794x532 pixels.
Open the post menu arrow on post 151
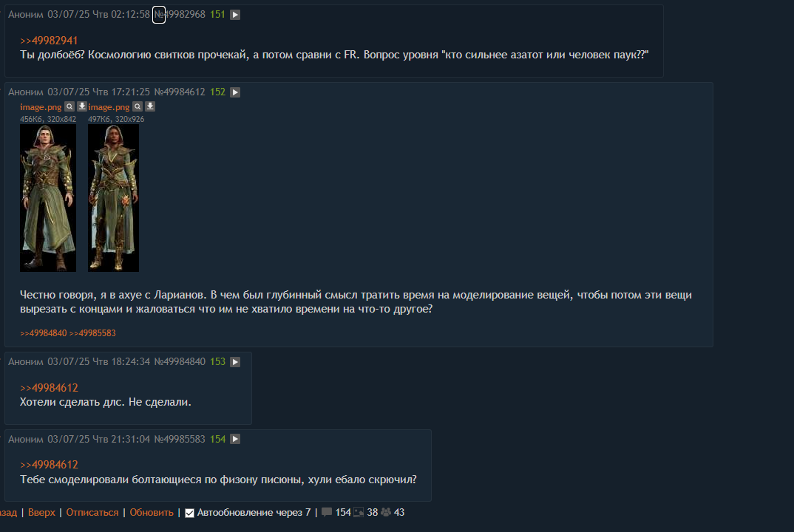235,15
